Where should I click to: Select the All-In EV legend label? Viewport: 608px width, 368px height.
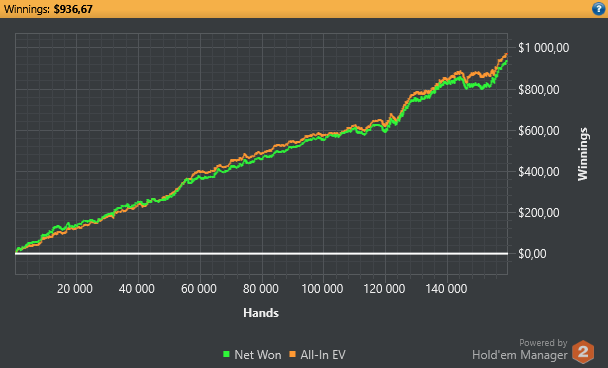pos(323,355)
